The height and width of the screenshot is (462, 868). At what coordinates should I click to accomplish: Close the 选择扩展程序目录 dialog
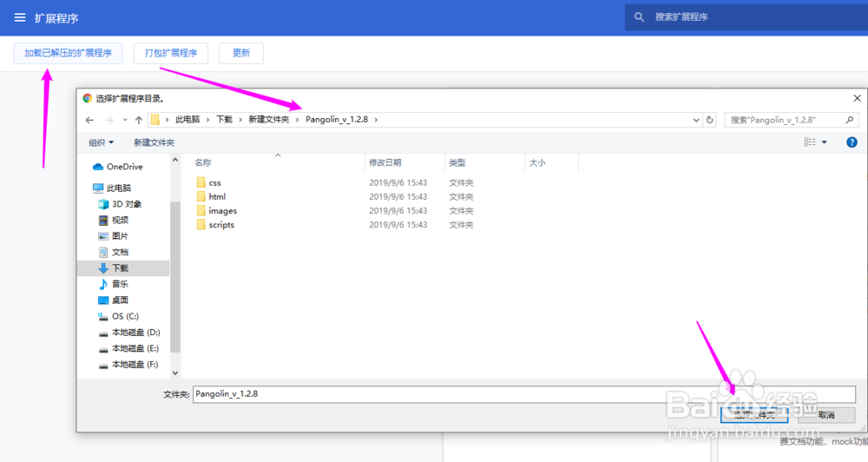(857, 98)
